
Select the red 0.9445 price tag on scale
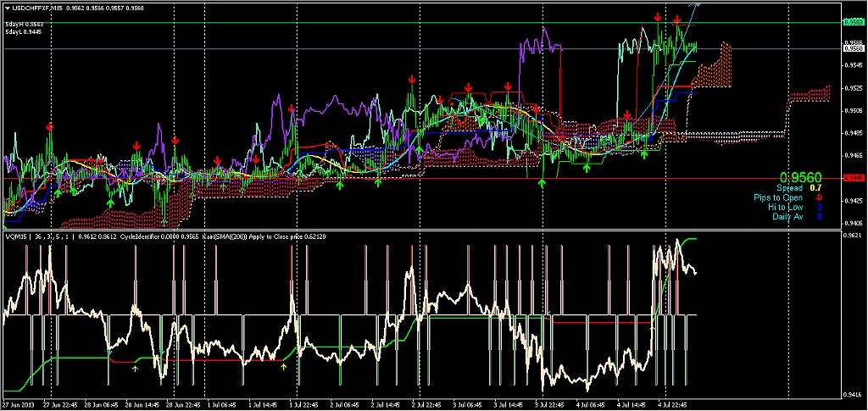click(x=853, y=178)
